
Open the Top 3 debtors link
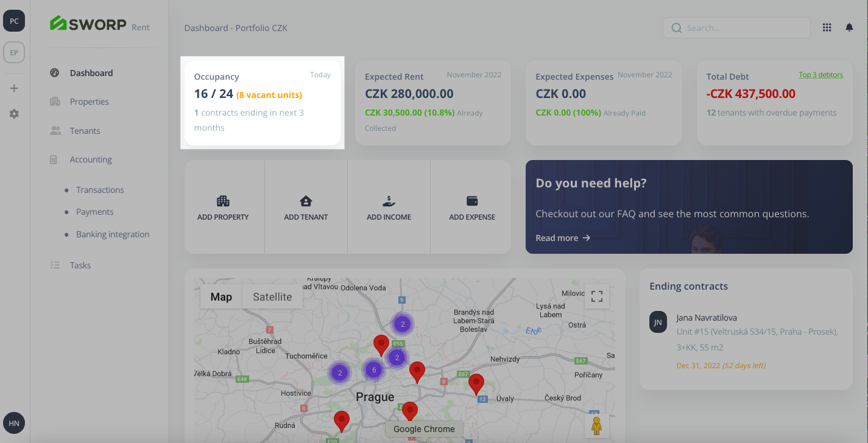click(x=820, y=74)
